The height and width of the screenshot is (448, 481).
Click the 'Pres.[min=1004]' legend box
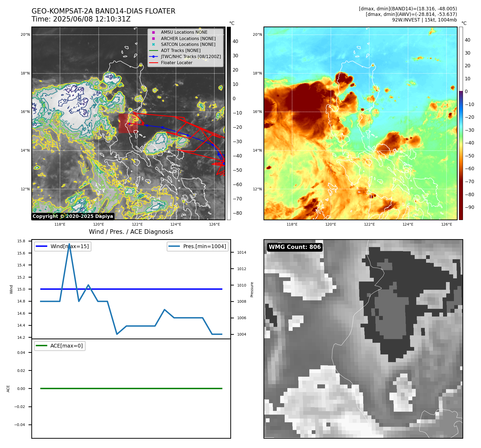pos(198,246)
